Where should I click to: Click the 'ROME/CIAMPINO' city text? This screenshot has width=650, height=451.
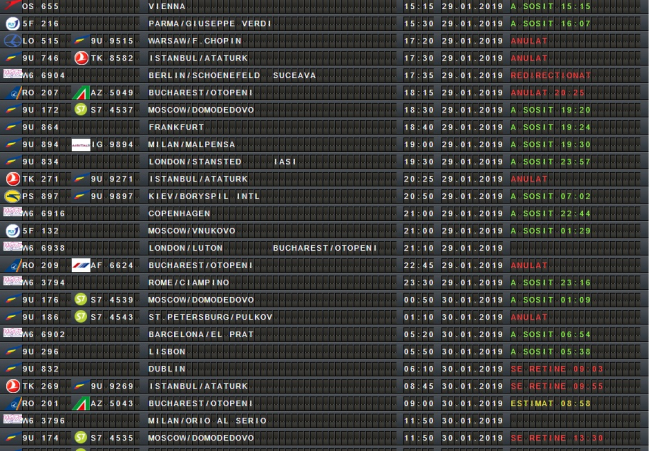coord(189,283)
